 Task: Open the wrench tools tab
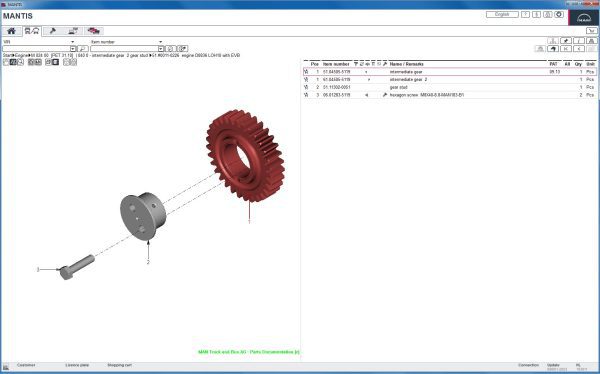[x=52, y=31]
